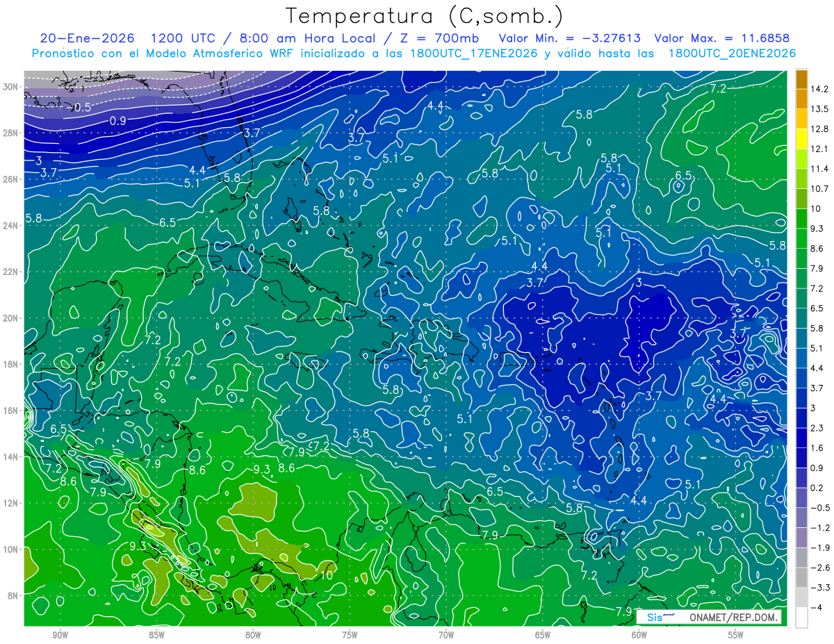Click the contour label "10" on the map

coord(327,575)
